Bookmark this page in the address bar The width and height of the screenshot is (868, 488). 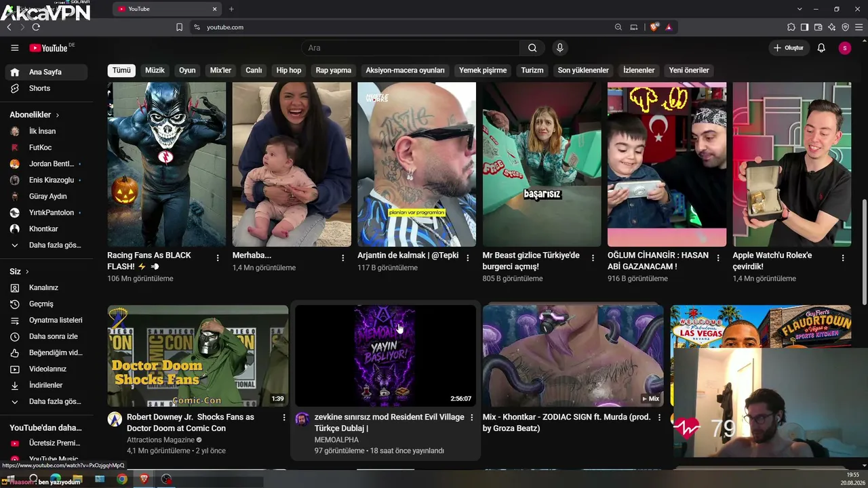point(179,27)
